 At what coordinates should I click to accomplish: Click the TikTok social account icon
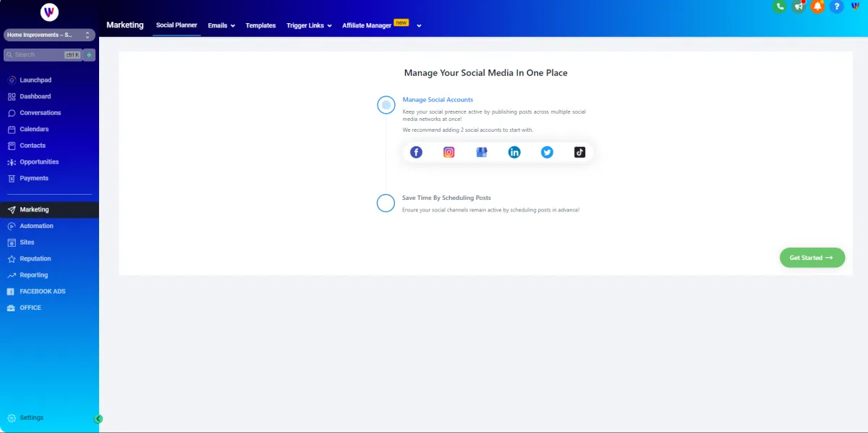coord(579,152)
